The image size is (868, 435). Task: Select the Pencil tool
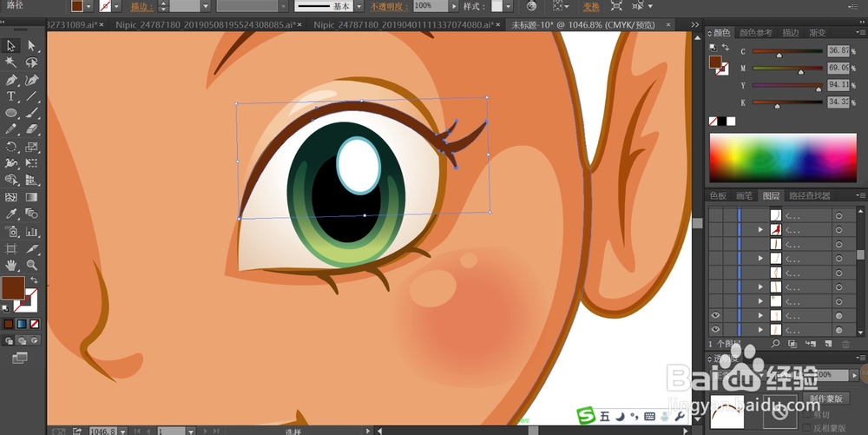click(x=10, y=129)
